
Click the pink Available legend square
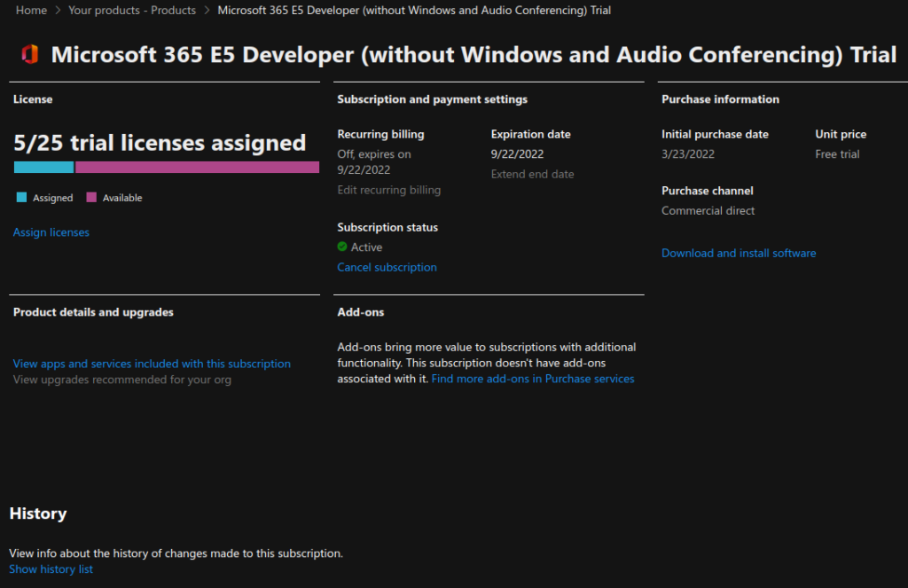(x=91, y=198)
